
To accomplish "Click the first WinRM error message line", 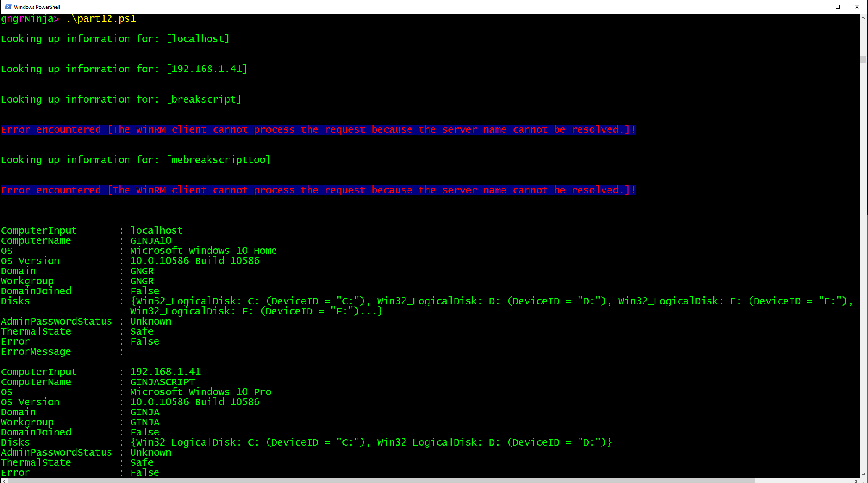I will (318, 130).
